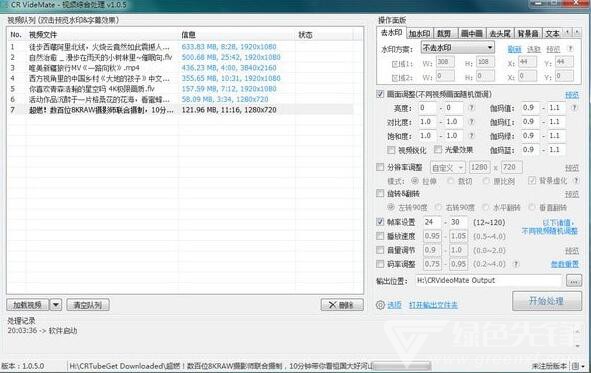Click the X 删除 button to remove the selected video
The width and height of the screenshot is (591, 373).
click(342, 305)
